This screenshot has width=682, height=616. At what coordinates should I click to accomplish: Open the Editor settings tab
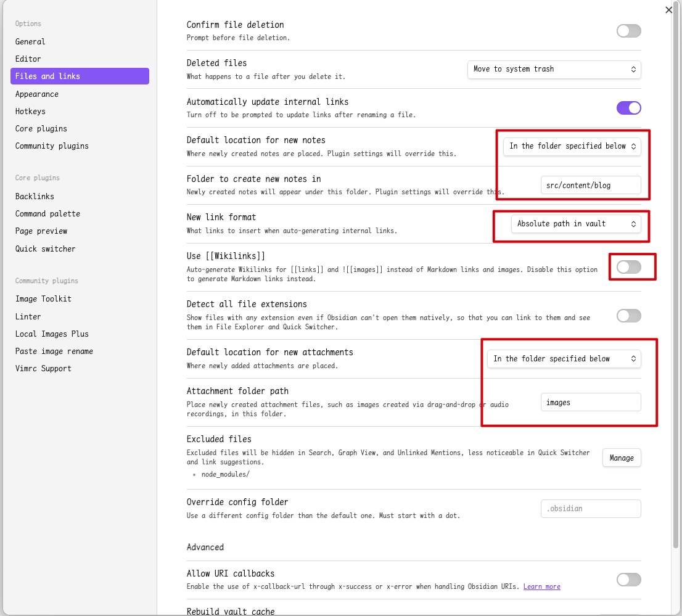pyautogui.click(x=28, y=59)
